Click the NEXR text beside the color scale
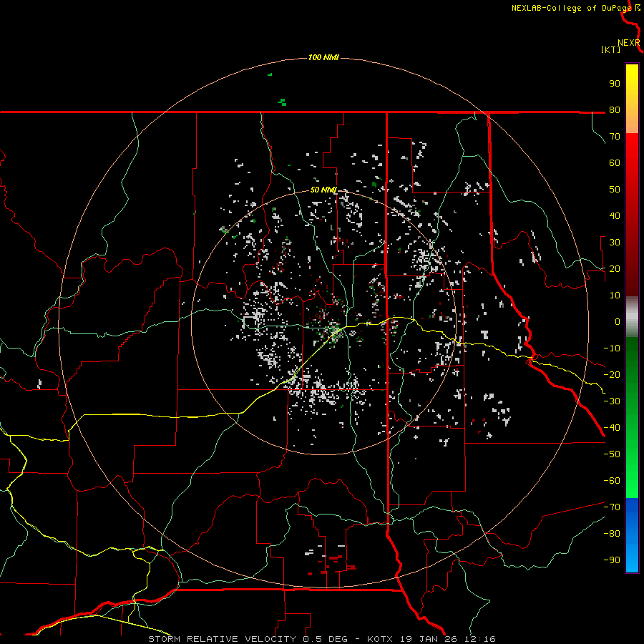This screenshot has width=644, height=644. [628, 43]
